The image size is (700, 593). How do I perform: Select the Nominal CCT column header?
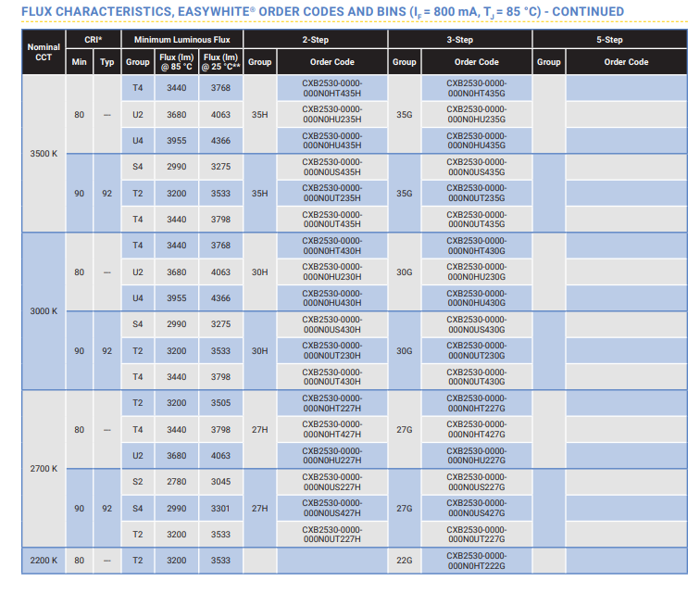pyautogui.click(x=44, y=52)
